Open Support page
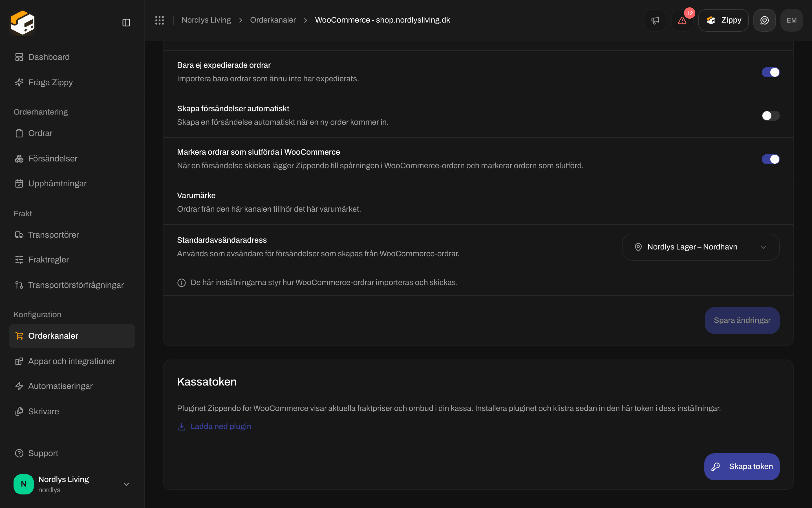Image resolution: width=812 pixels, height=508 pixels. (72, 453)
